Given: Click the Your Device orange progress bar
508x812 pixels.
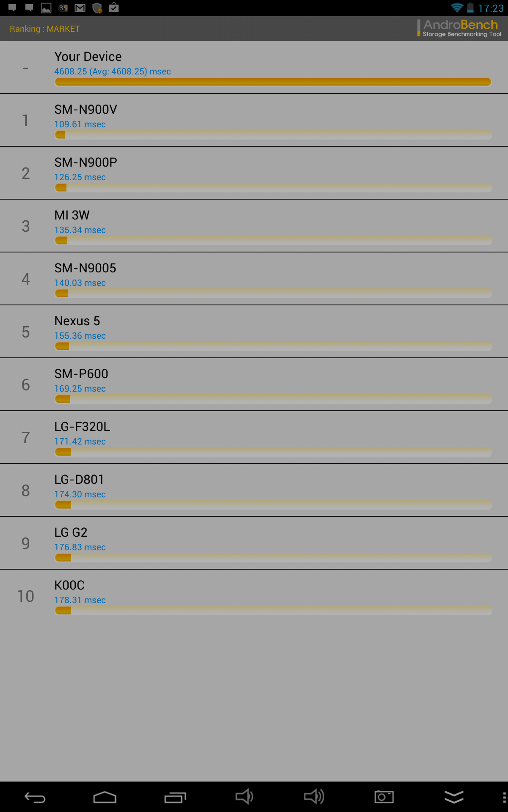Looking at the screenshot, I should [273, 82].
